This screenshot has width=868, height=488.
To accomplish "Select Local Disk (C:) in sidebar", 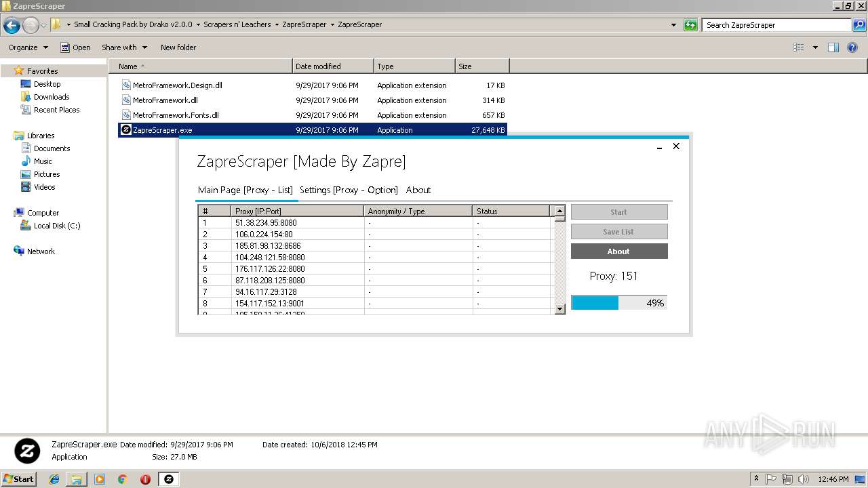I will [51, 226].
